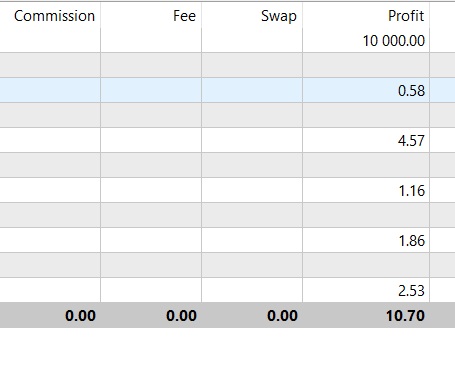Viewport: 455px width, 372px height.
Task: Select the row with profit 4.57
Action: [227, 140]
